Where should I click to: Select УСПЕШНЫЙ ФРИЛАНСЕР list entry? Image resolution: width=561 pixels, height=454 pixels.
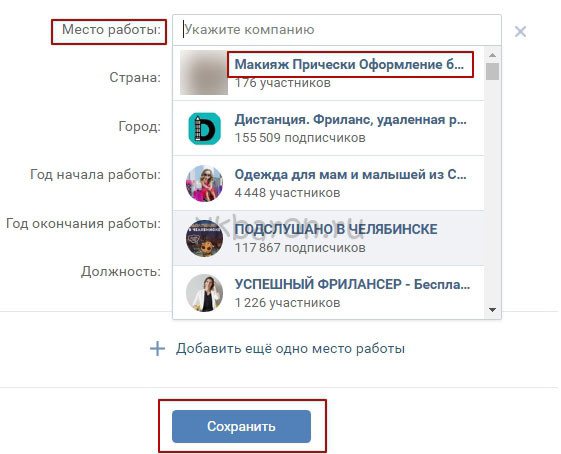click(328, 292)
